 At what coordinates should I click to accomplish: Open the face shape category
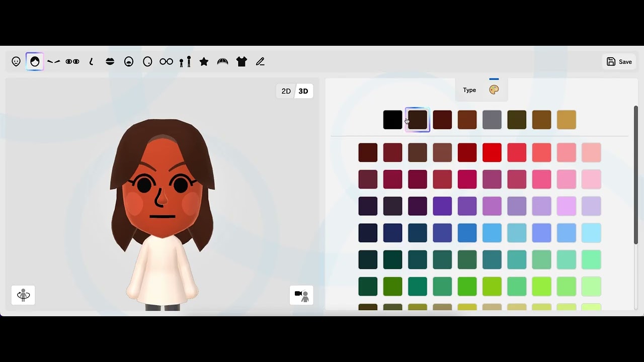pyautogui.click(x=16, y=61)
